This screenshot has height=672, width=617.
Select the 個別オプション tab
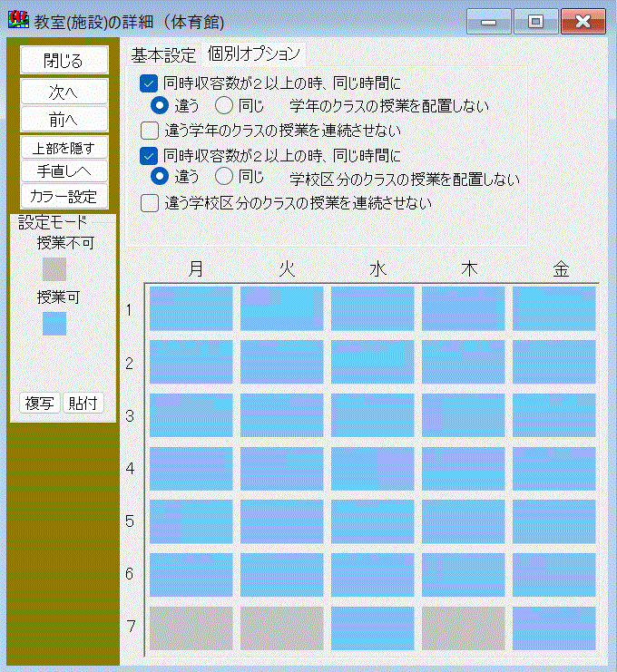pyautogui.click(x=253, y=54)
